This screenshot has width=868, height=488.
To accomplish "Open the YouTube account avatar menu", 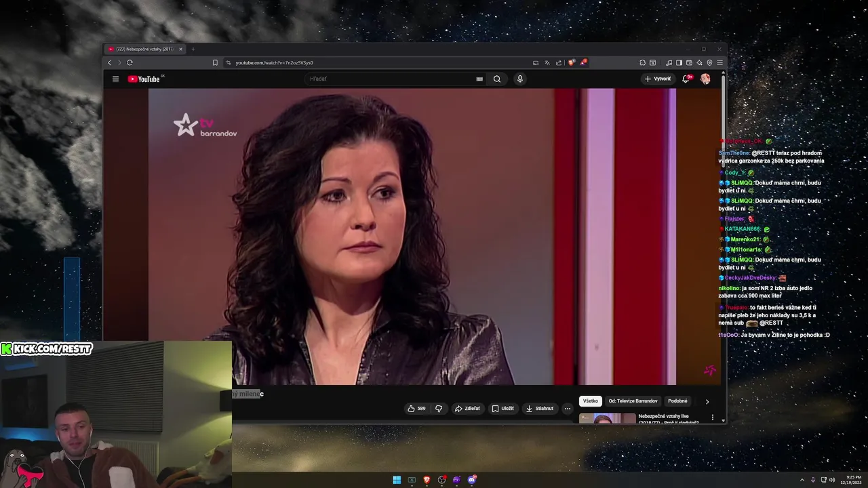I will pos(705,79).
